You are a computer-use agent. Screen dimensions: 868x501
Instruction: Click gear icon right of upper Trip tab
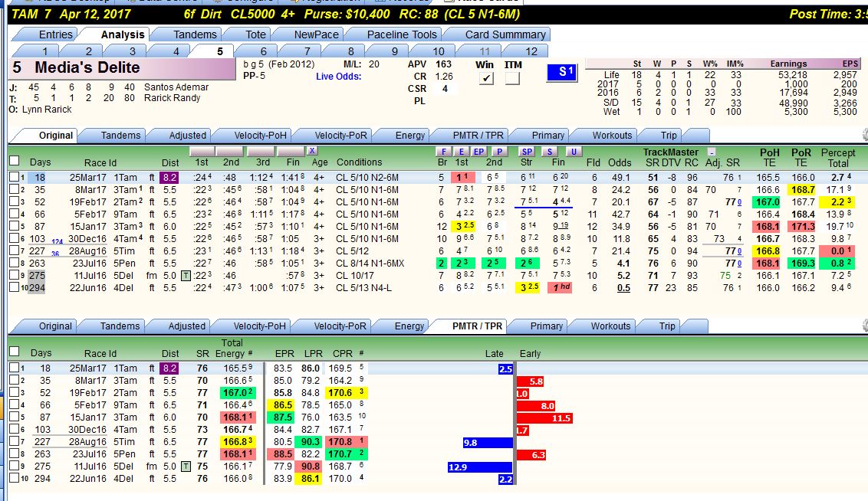[x=865, y=135]
